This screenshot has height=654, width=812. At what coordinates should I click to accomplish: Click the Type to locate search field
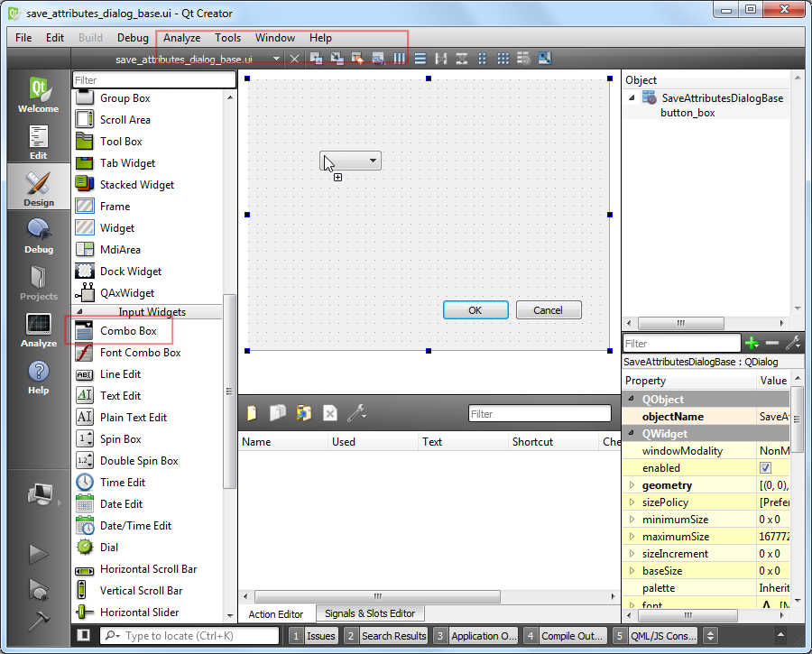[189, 635]
